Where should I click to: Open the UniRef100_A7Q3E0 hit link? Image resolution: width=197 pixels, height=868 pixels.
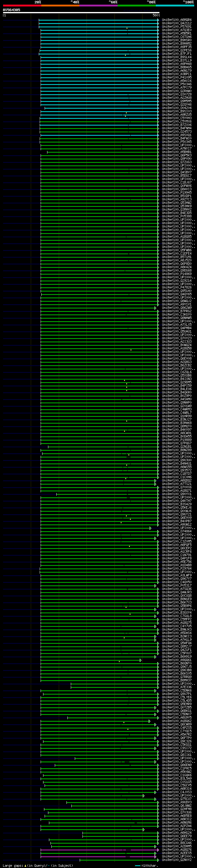[177, 30]
